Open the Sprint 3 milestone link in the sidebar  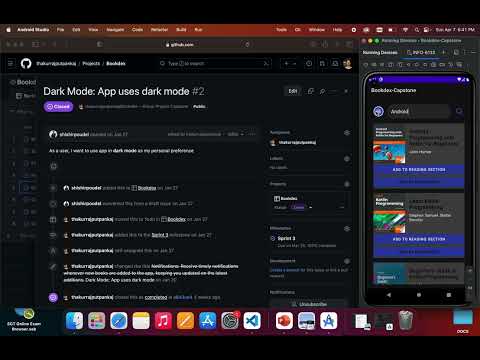286,238
